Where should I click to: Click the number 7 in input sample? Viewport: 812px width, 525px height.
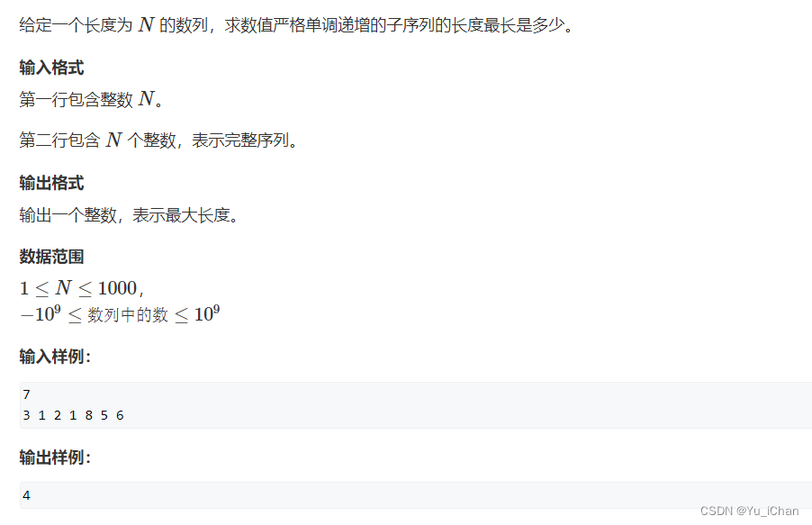pos(27,394)
